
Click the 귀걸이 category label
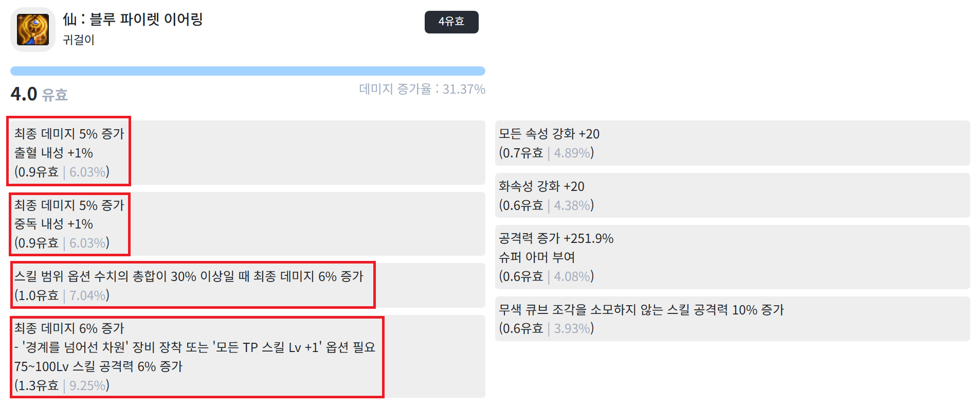pos(79,40)
